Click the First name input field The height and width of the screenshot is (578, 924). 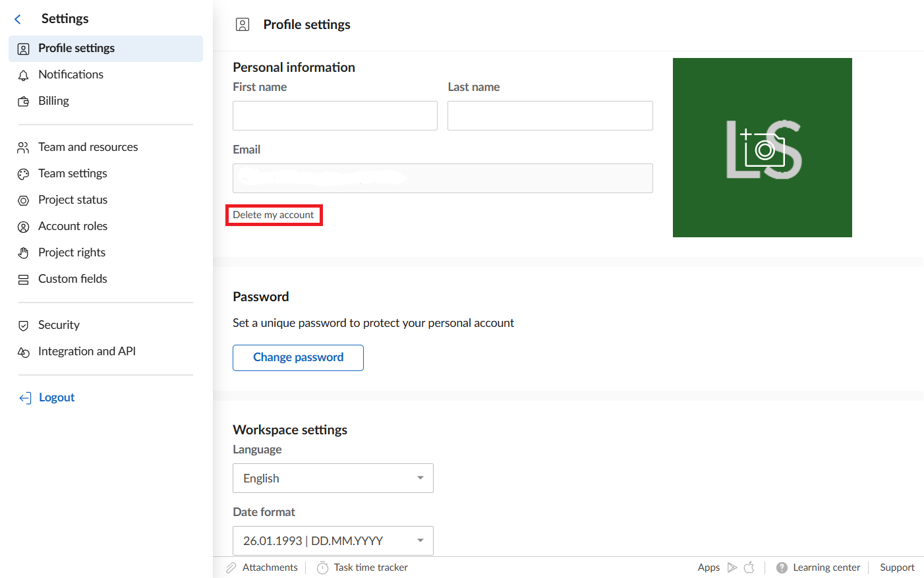[335, 116]
